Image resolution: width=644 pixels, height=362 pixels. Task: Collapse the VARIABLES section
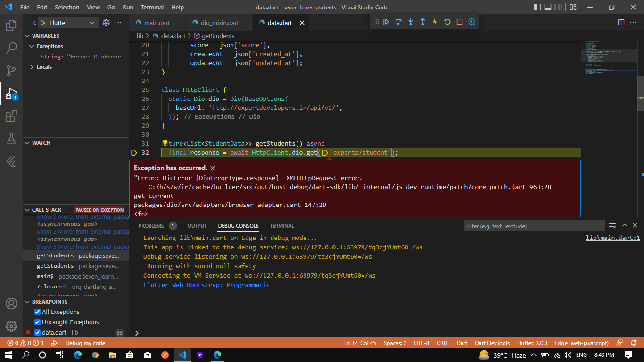76,36
